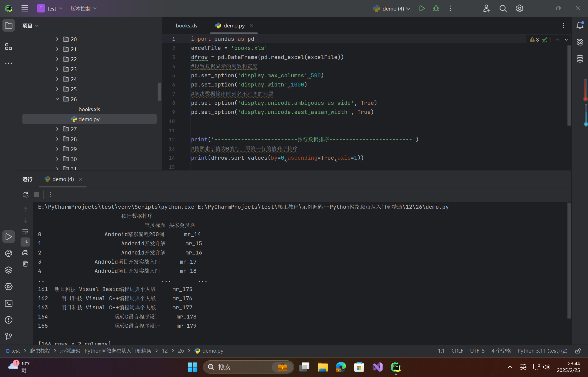
Task: Open File Explorer from taskbar
Action: point(322,367)
